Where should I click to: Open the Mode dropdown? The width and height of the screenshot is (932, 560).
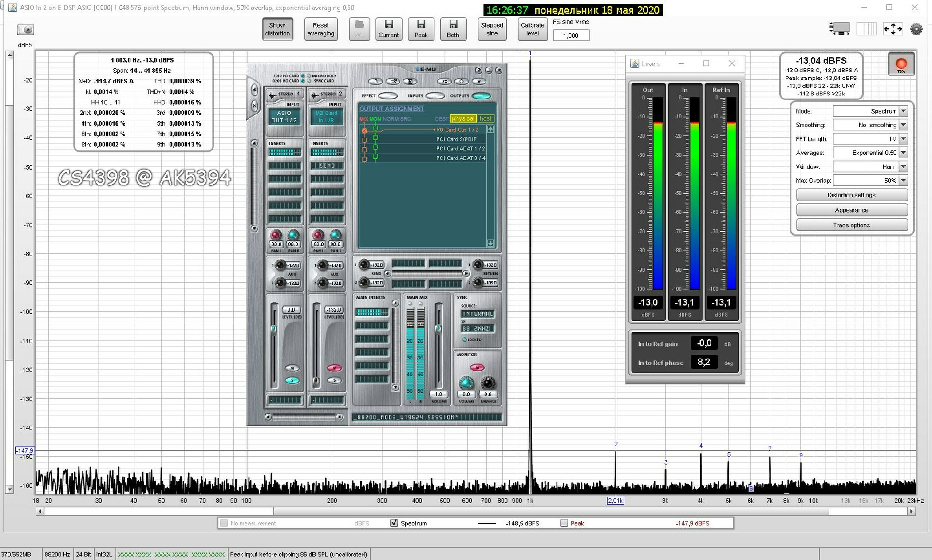coord(903,111)
